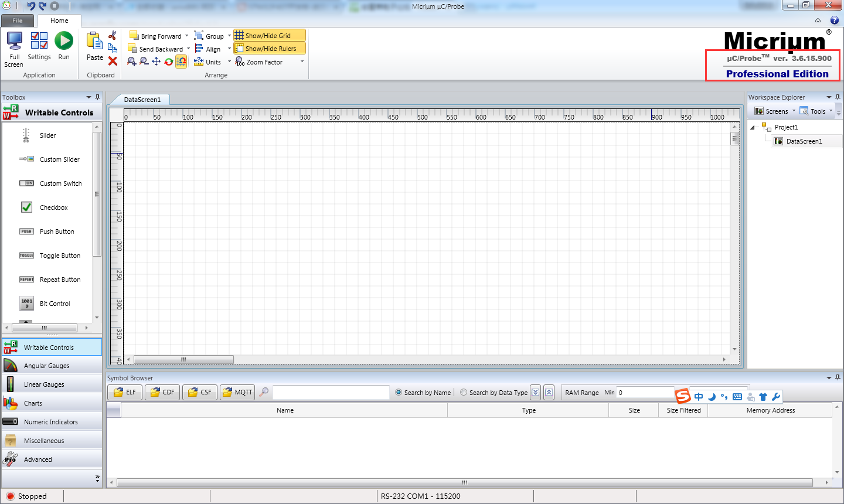Click Send Backward button
Screen dimensions: 844x504
[x=155, y=49]
